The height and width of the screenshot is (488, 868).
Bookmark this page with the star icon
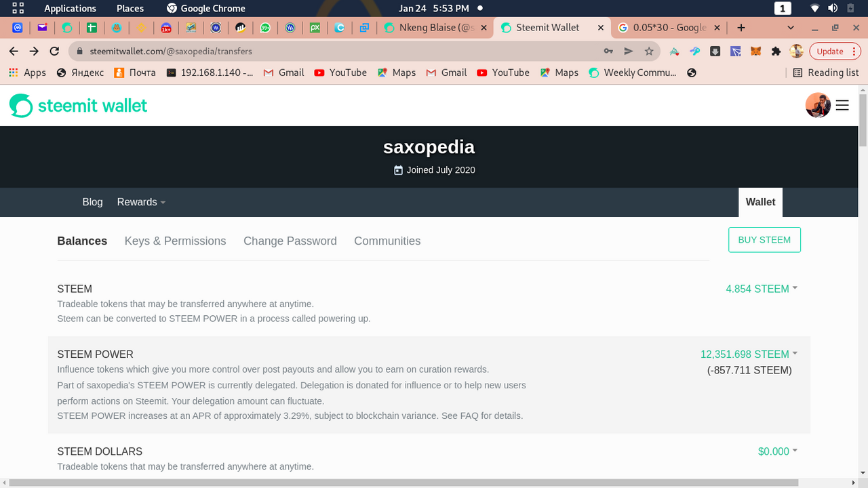tap(649, 51)
